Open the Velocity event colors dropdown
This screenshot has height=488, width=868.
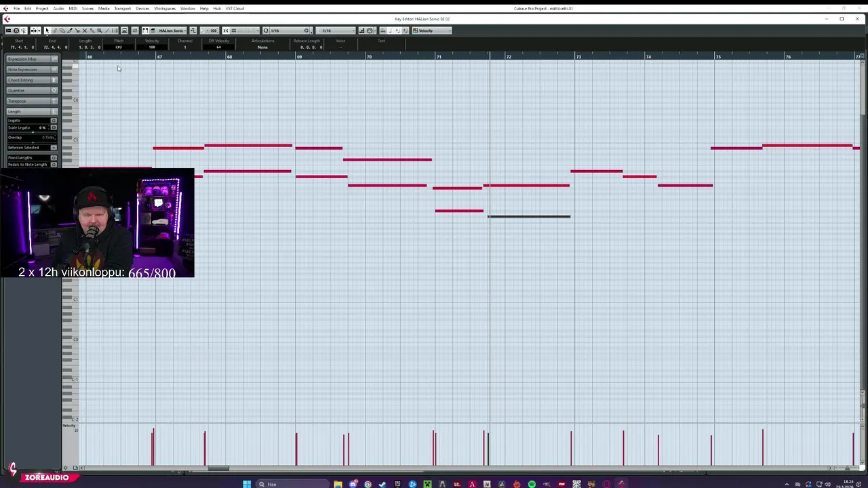point(432,30)
